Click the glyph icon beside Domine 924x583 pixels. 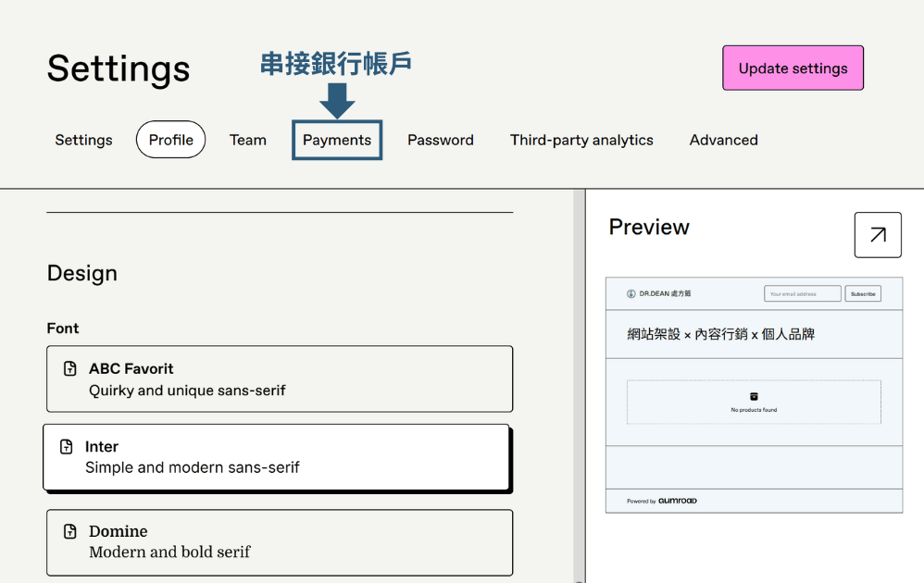pos(70,531)
